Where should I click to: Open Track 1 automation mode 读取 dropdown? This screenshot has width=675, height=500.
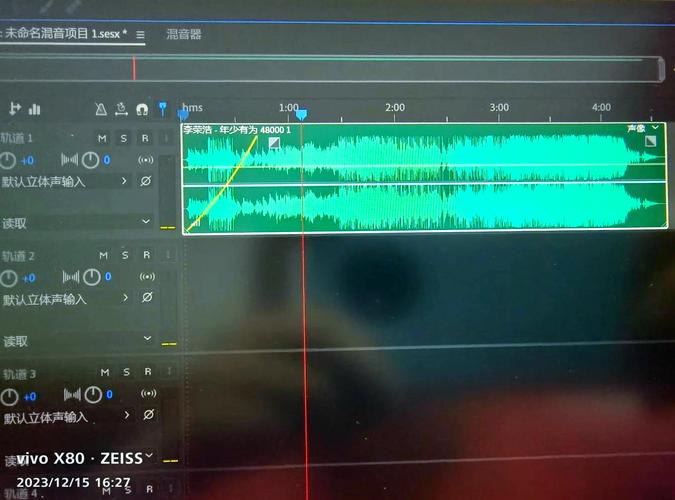coord(77,223)
